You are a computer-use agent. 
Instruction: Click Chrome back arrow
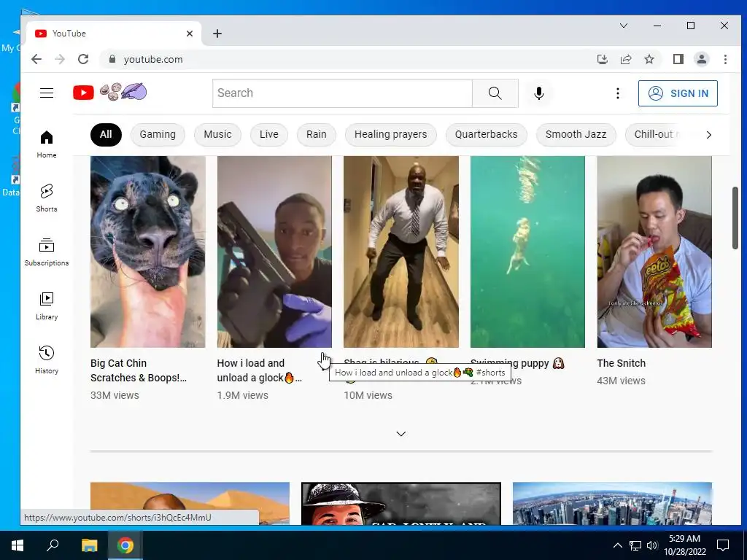36,59
